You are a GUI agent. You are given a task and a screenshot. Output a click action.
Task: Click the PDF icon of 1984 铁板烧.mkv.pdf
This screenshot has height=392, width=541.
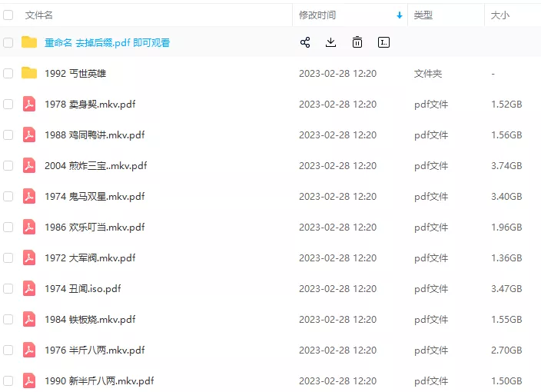tap(29, 319)
